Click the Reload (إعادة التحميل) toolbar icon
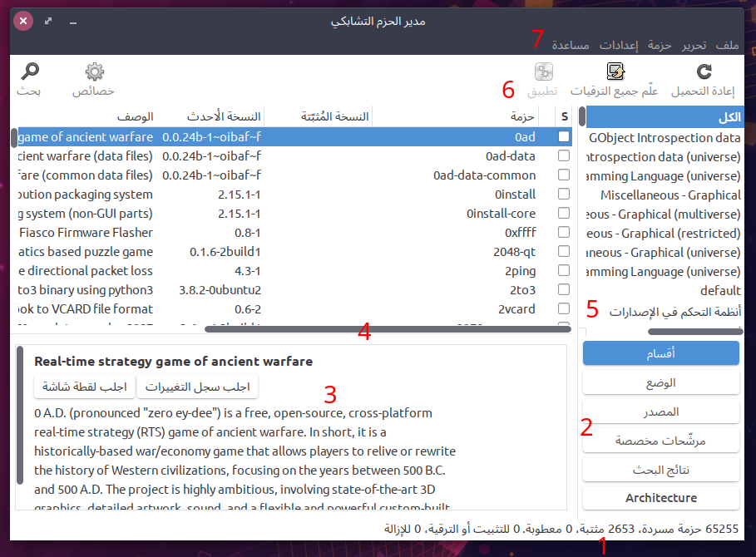Image resolution: width=756 pixels, height=557 pixels. pos(704,71)
